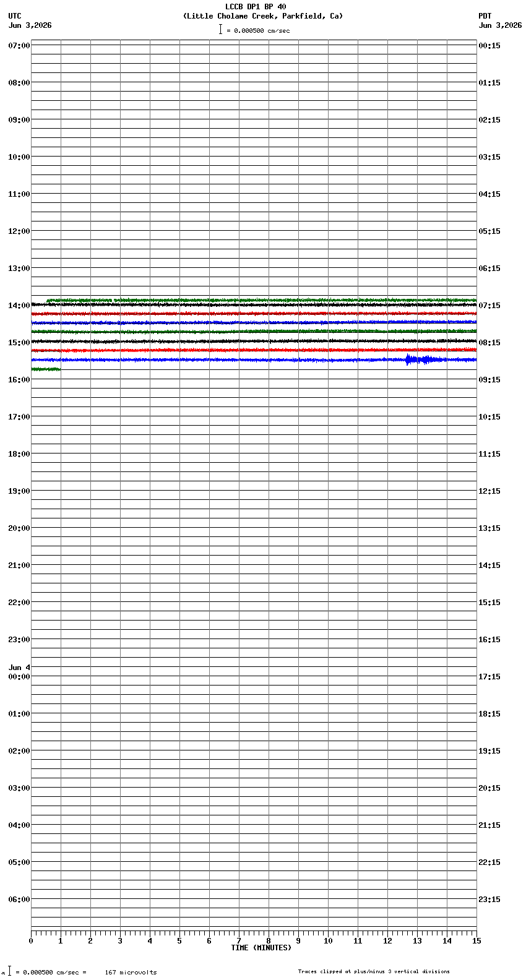526x980 pixels.
Task: Select the '12:00' UTC row label
Action: tap(19, 231)
